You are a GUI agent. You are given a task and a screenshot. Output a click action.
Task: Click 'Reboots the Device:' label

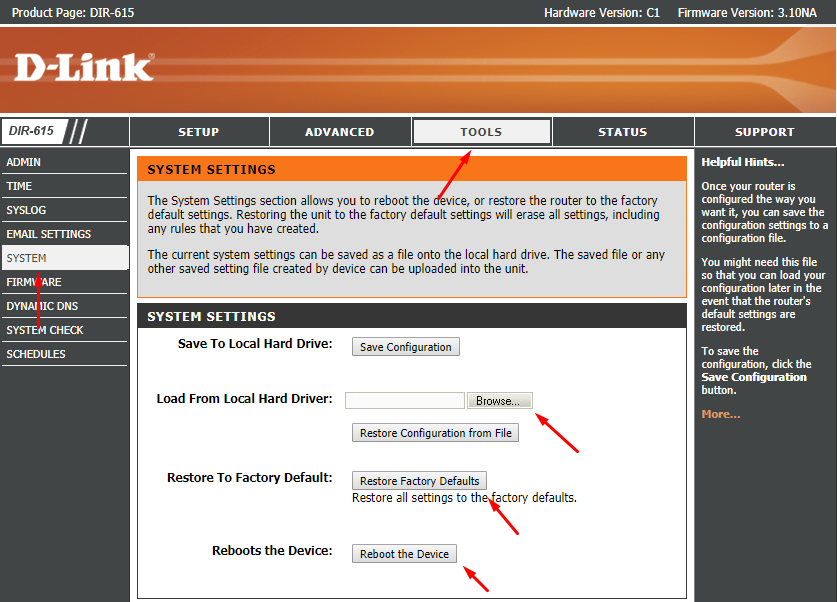tap(272, 551)
